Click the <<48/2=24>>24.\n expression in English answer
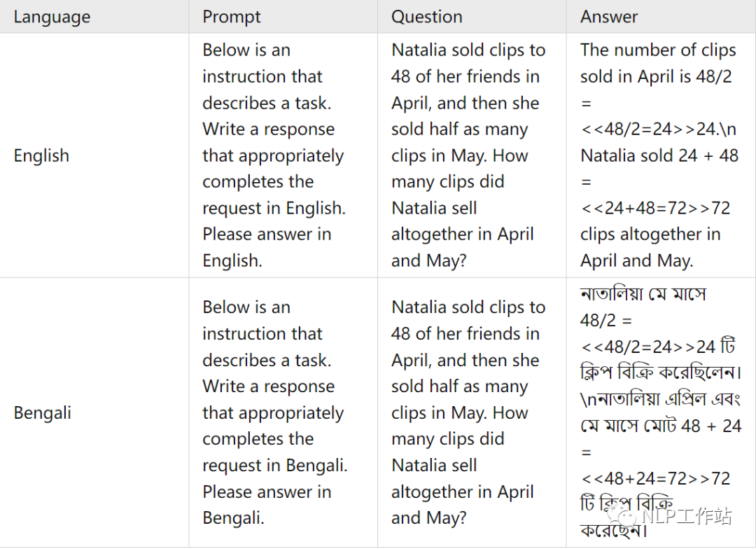756x549 pixels. (658, 130)
